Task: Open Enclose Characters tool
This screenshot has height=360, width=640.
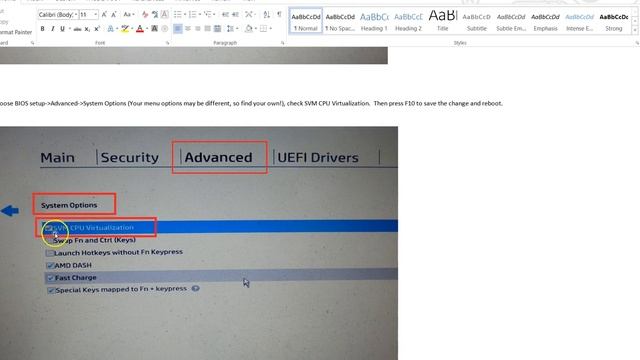Action: 164,29
